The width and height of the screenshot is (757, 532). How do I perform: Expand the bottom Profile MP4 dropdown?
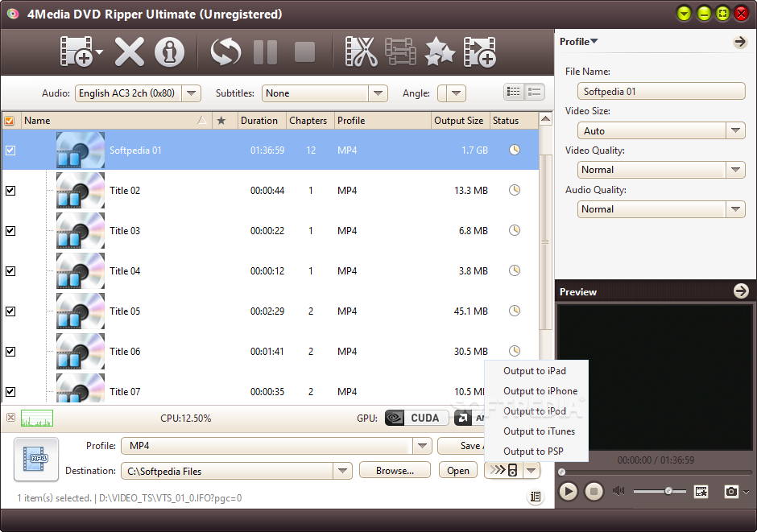423,446
